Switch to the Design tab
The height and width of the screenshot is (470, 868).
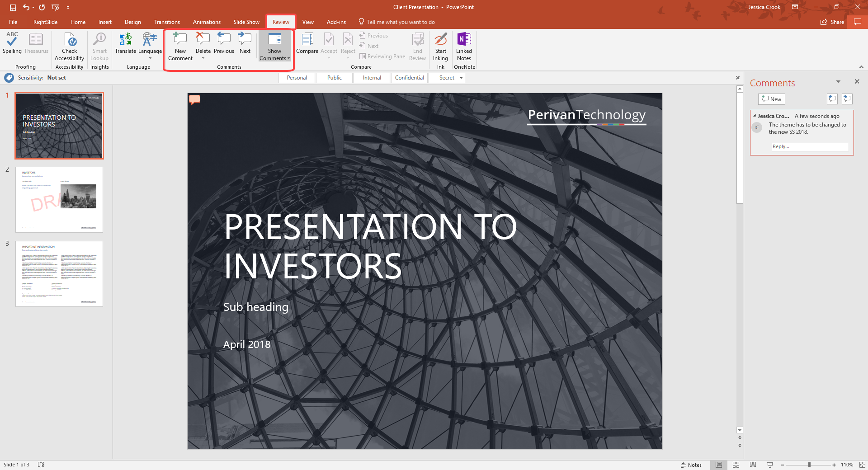tap(133, 22)
